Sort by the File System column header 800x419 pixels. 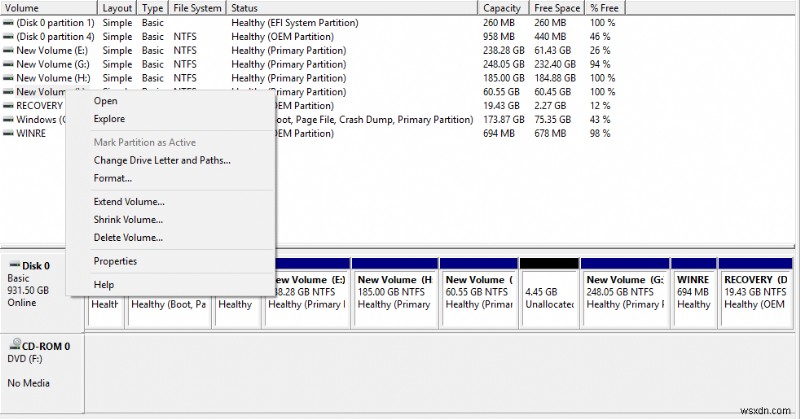click(197, 8)
